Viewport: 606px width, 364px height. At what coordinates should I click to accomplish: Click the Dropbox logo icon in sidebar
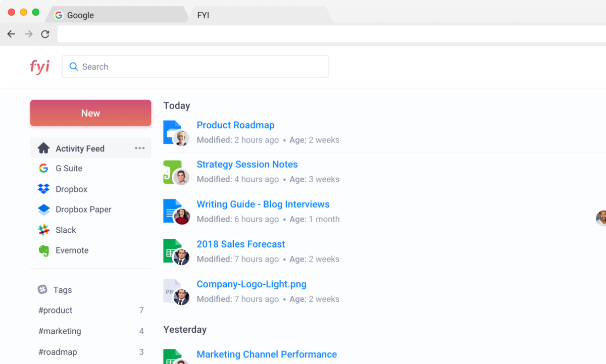coord(44,189)
